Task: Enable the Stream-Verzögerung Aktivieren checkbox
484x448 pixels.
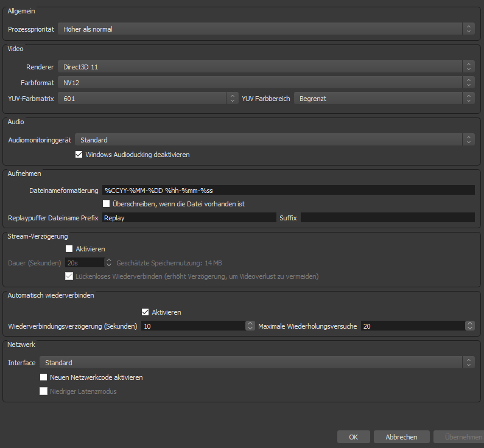Action: point(69,249)
